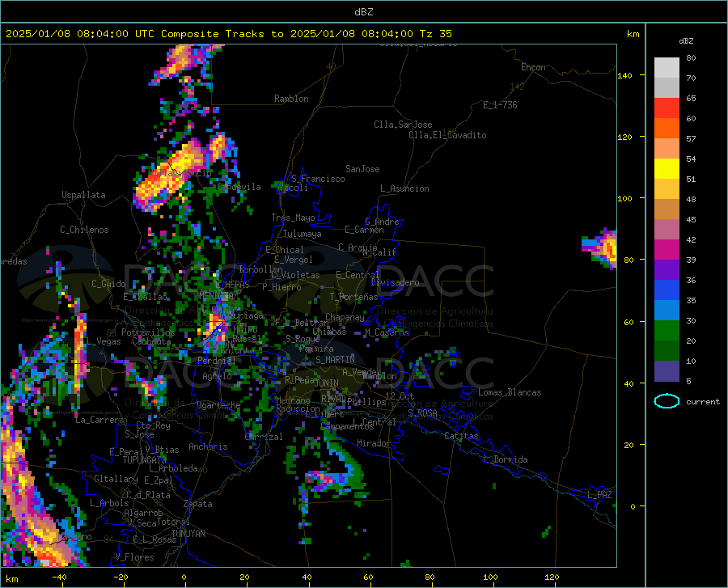The height and width of the screenshot is (588, 728).
Task: Click the 'C_Chilenos' map label
Action: pos(84,230)
